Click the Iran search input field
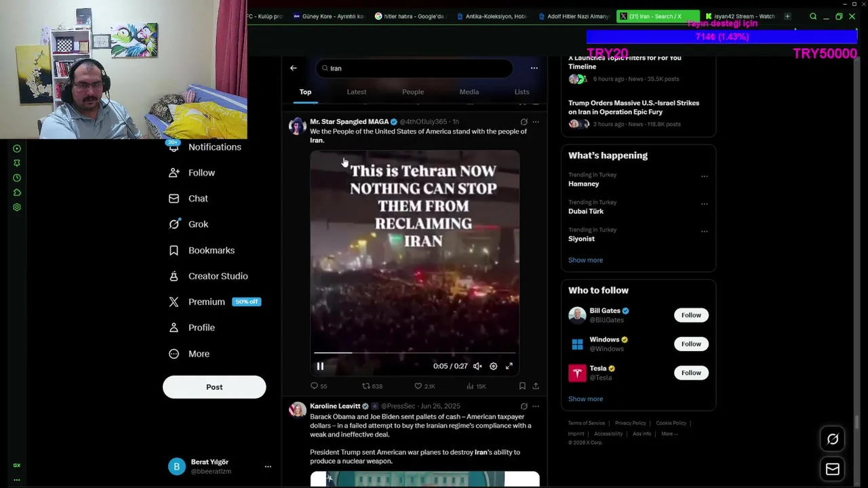 pyautogui.click(x=414, y=68)
